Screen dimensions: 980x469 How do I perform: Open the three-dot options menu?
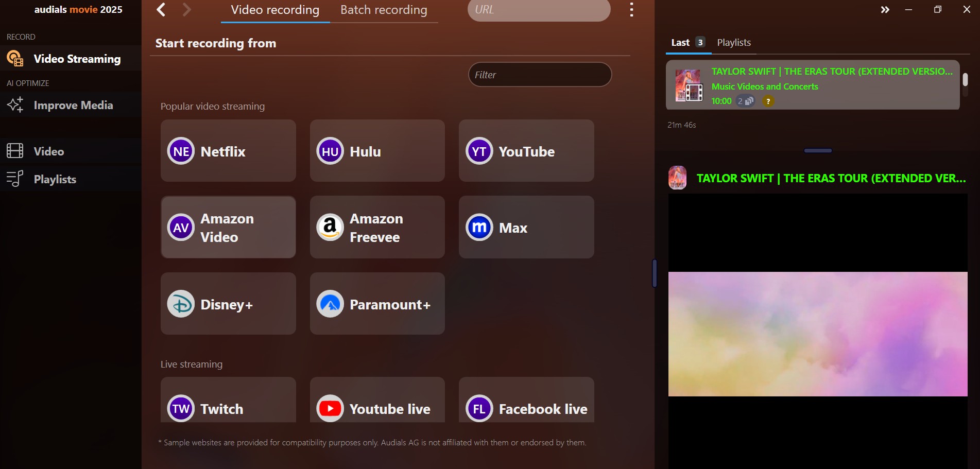point(631,9)
